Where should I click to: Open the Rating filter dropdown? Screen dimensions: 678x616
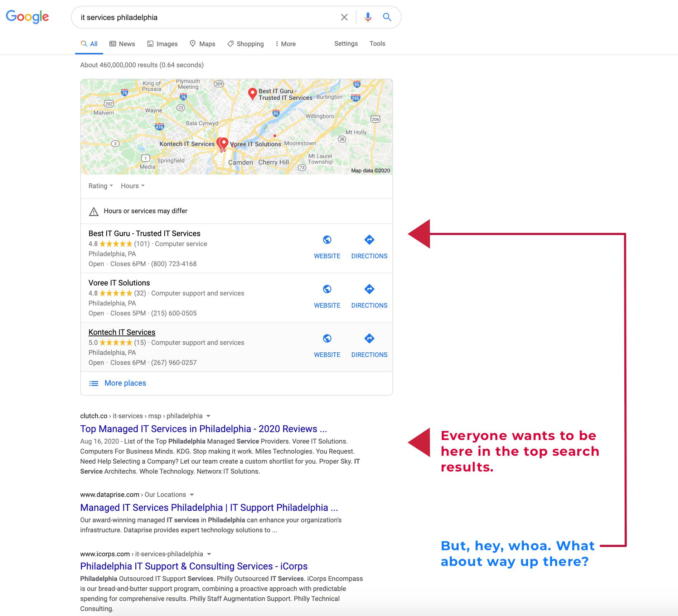pyautogui.click(x=100, y=186)
